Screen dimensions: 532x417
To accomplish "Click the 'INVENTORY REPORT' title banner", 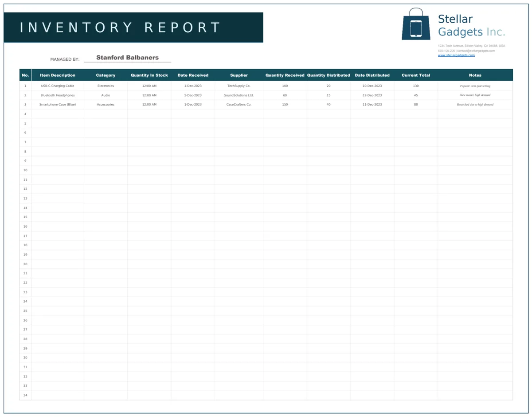I will [133, 28].
